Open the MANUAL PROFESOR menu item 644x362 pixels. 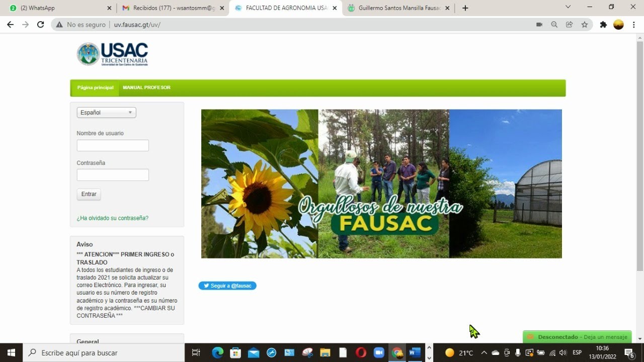click(146, 87)
